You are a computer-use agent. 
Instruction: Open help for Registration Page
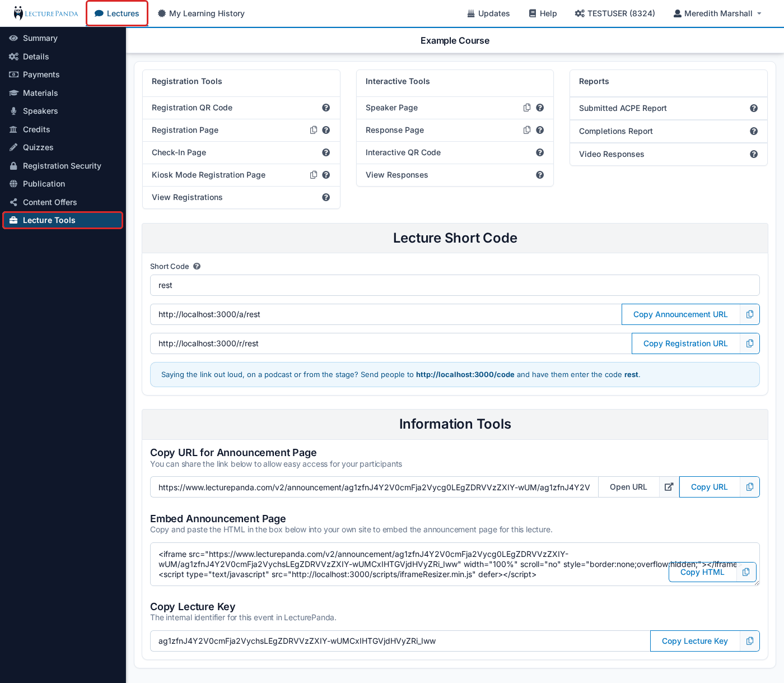point(326,130)
